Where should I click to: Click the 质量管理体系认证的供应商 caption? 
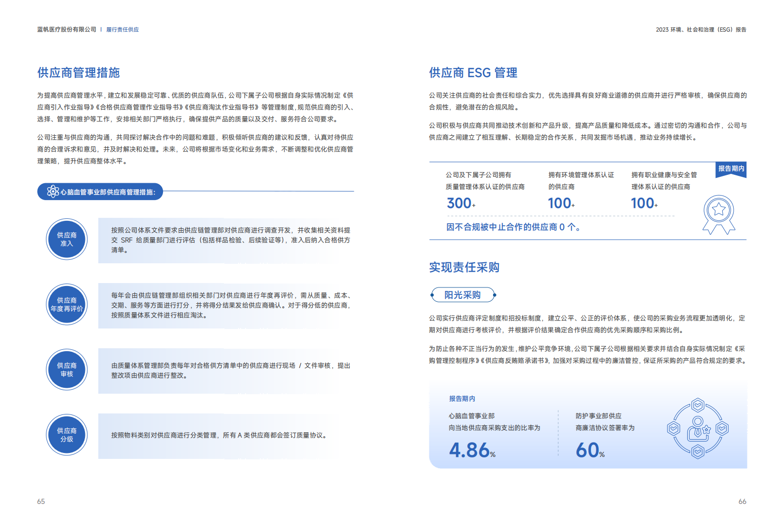pyautogui.click(x=485, y=187)
